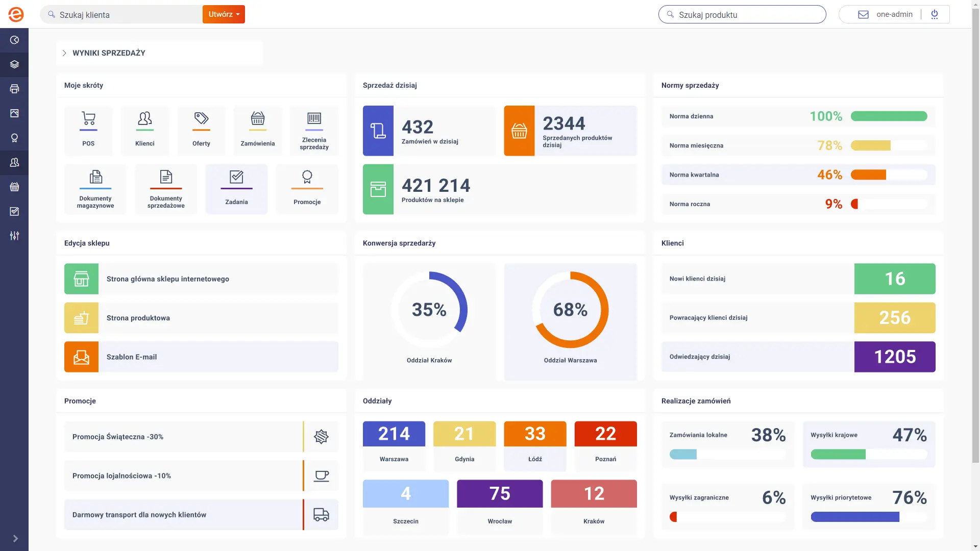The height and width of the screenshot is (551, 980).
Task: Open the Zadania checkbox shortcut tile
Action: pyautogui.click(x=236, y=189)
